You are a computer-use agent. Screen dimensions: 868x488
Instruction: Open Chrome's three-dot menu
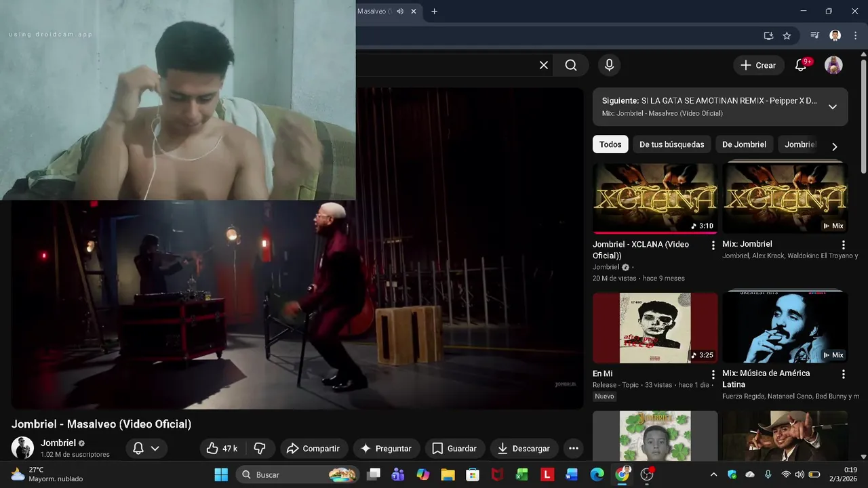854,36
